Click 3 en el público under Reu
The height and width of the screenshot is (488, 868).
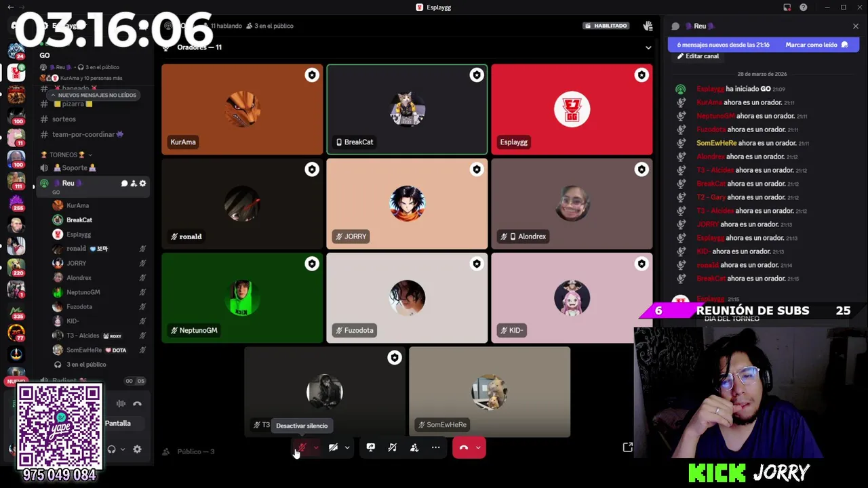[x=86, y=365]
